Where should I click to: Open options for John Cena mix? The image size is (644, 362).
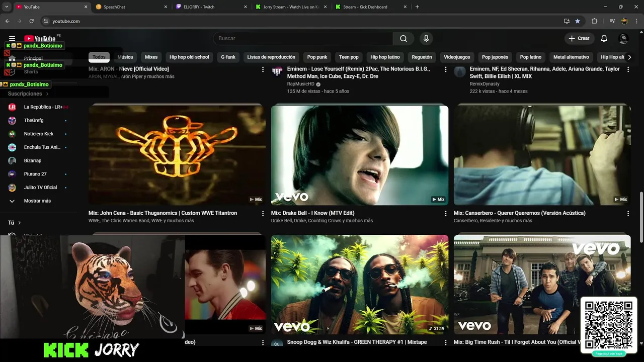click(263, 214)
